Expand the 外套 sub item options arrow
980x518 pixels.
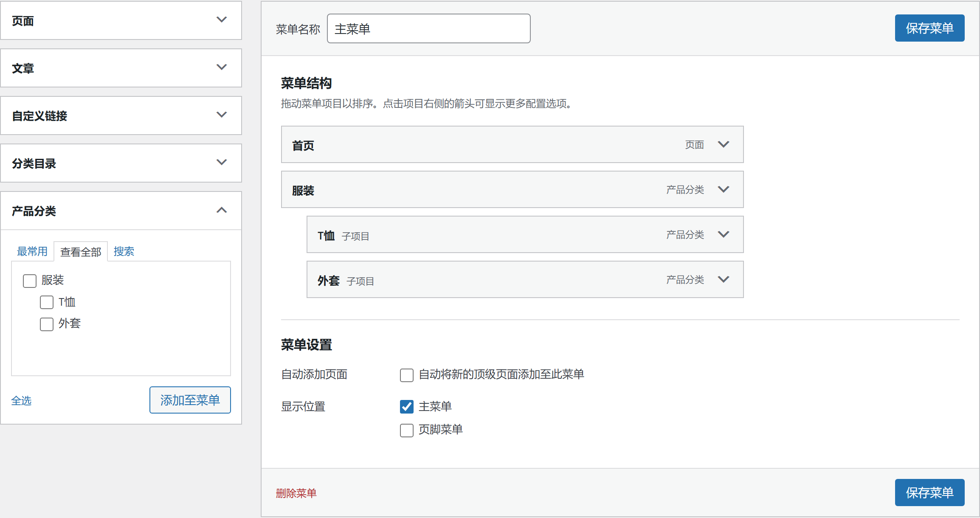coord(724,280)
